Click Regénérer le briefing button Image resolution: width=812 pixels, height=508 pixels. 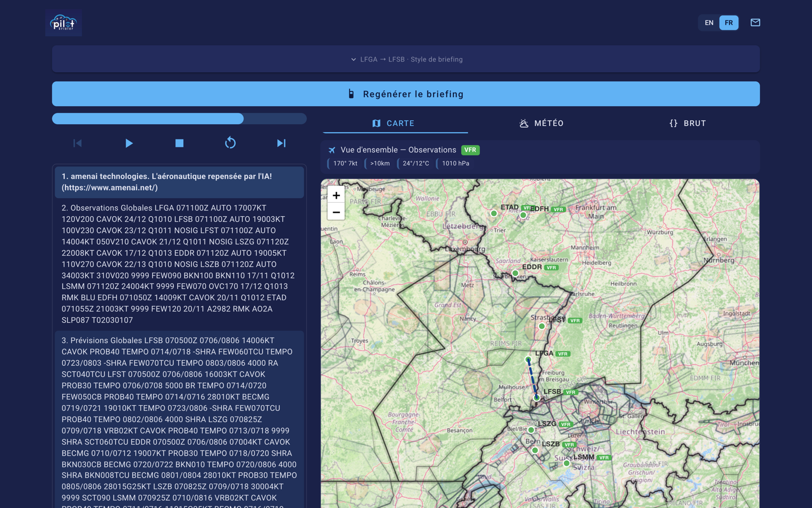pos(406,94)
